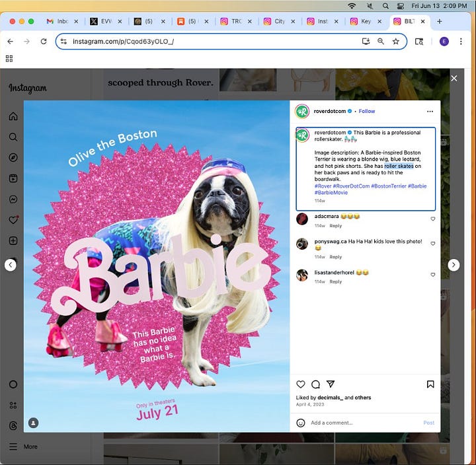Open Chrome profile avatar E
Image resolution: width=476 pixels, height=465 pixels.
444,41
